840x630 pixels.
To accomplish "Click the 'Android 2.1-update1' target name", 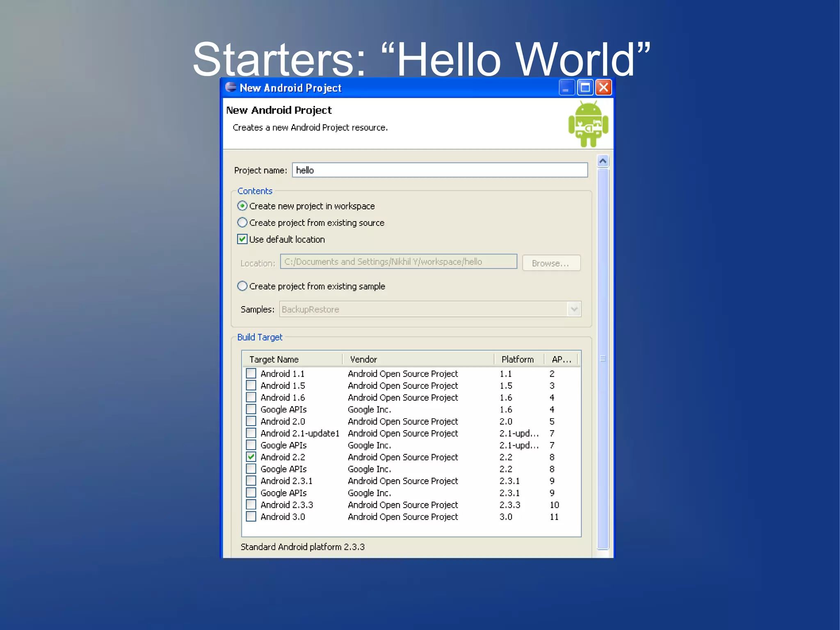I will click(x=300, y=433).
